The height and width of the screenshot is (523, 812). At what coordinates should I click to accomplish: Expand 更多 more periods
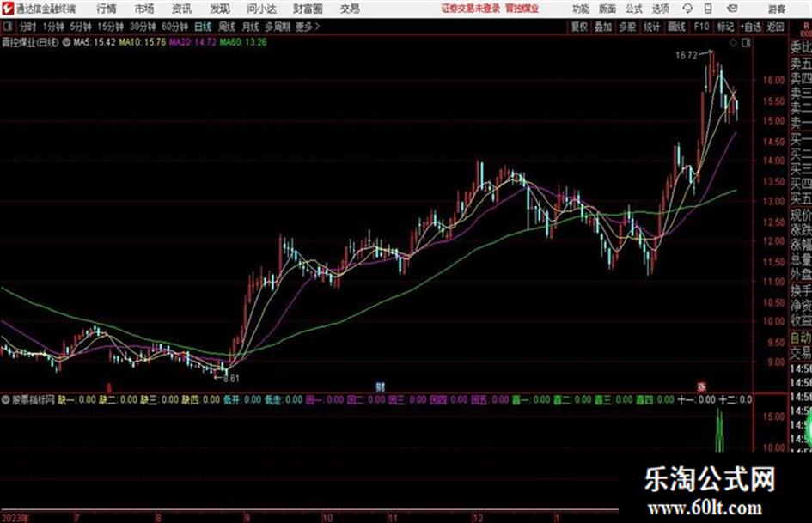(x=308, y=27)
